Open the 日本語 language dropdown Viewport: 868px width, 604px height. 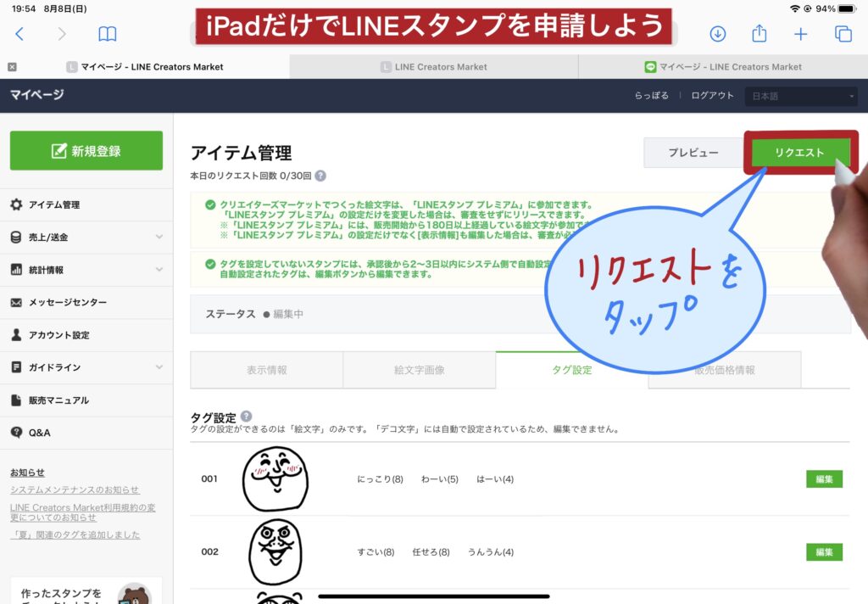(802, 97)
